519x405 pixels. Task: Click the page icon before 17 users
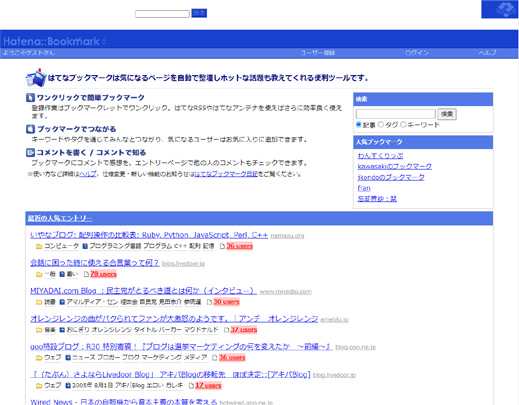[191, 386]
